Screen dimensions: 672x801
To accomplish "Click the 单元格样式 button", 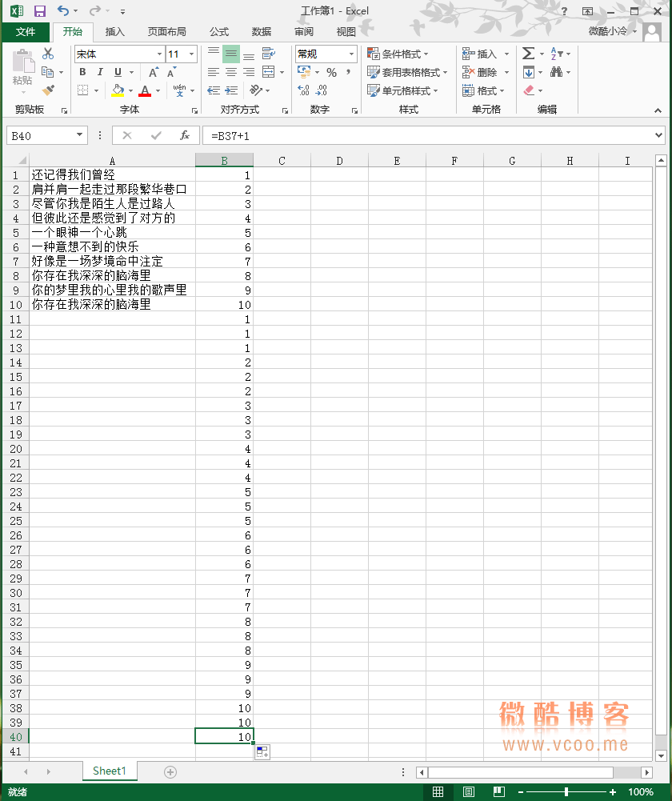I will (402, 90).
